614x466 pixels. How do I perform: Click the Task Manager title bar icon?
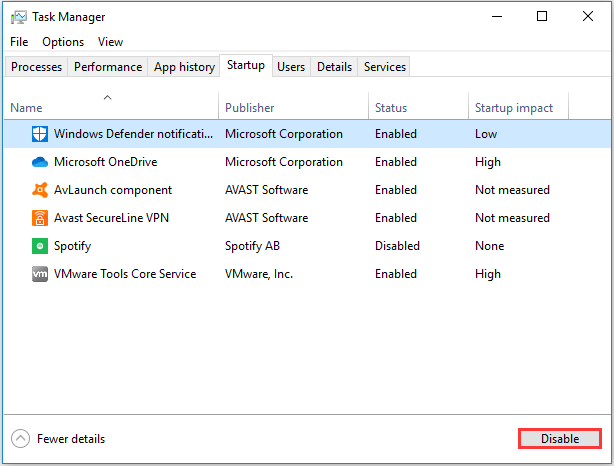[x=18, y=17]
